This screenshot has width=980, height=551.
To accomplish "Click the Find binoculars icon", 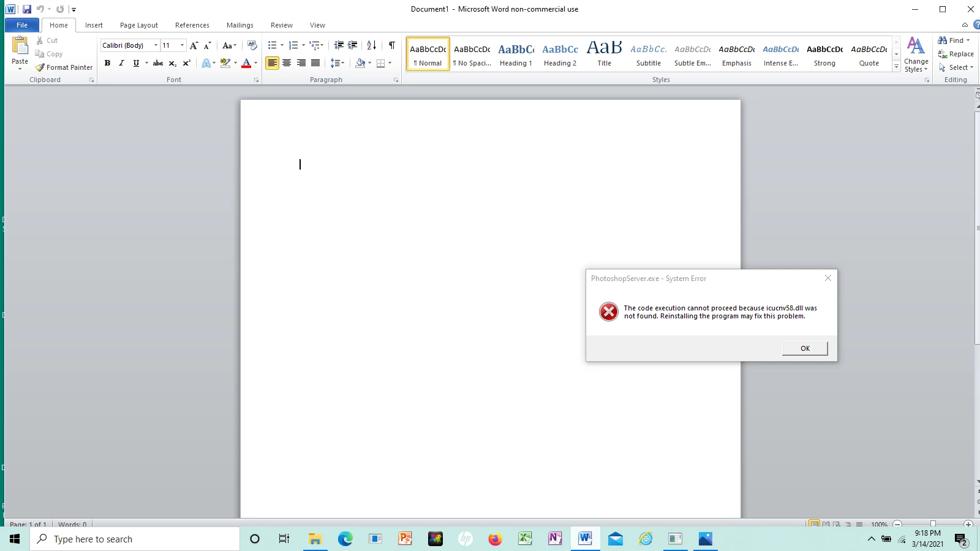I will tap(943, 40).
